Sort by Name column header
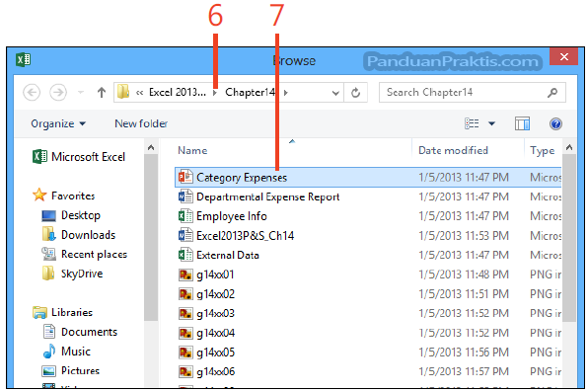The width and height of the screenshot is (588, 392). (x=192, y=150)
